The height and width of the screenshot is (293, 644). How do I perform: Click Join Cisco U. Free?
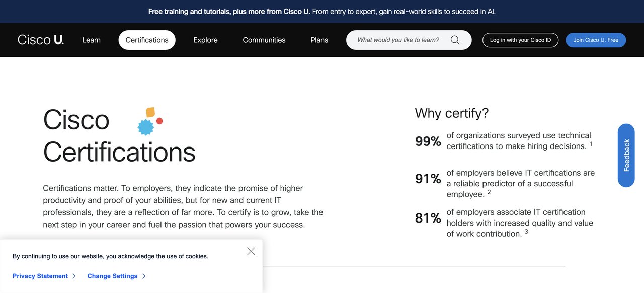[x=596, y=40]
